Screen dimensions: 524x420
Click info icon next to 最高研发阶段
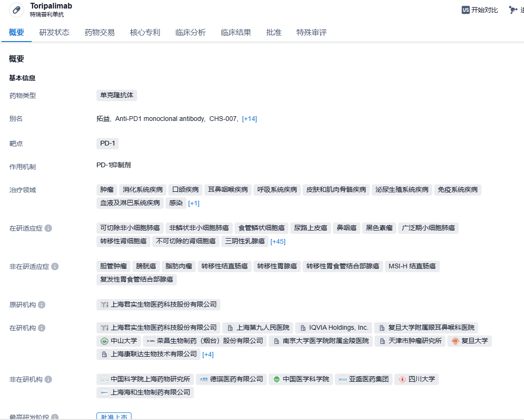point(55,417)
